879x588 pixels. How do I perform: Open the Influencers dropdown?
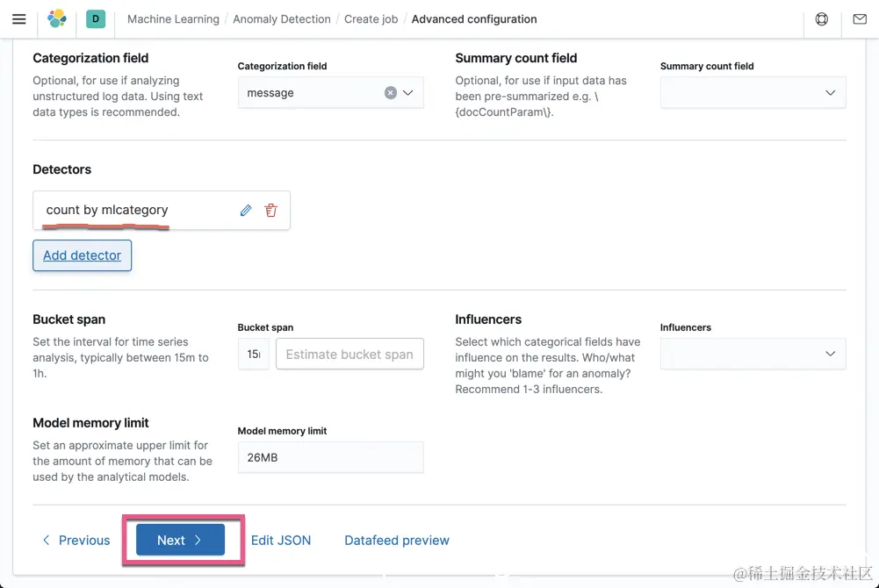[753, 354]
